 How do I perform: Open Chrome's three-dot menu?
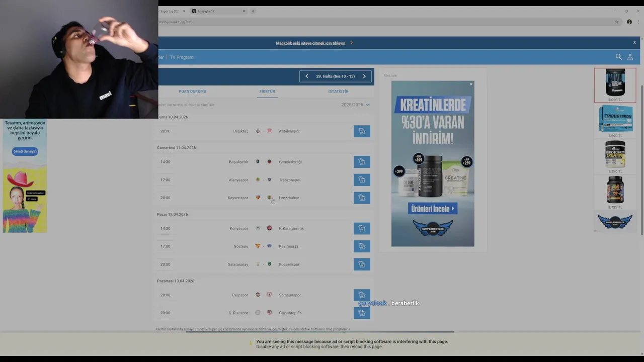pos(638,22)
